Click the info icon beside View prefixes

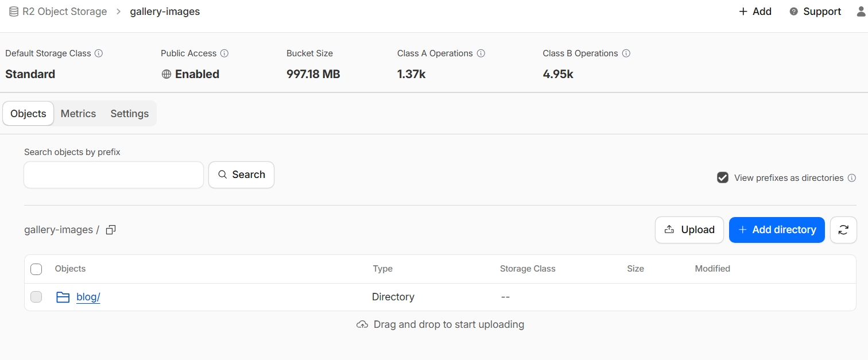[852, 178]
